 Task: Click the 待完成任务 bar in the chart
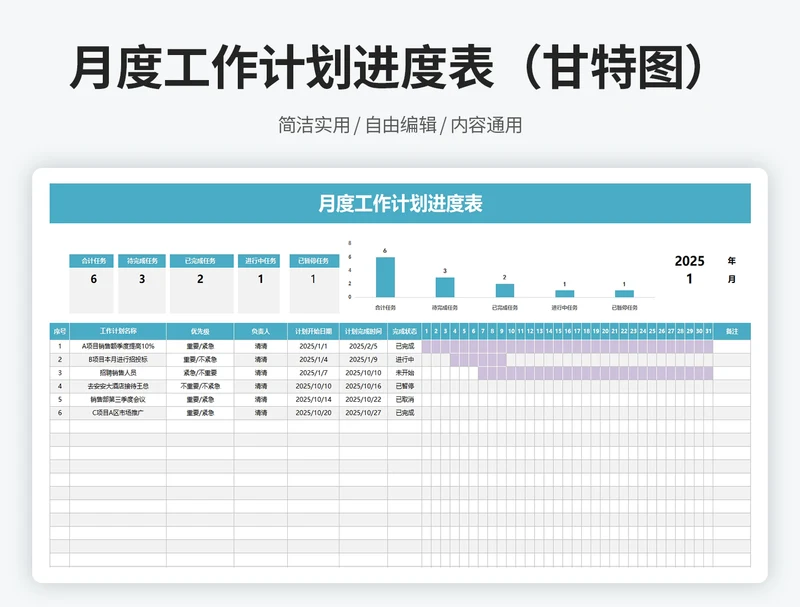(x=445, y=287)
